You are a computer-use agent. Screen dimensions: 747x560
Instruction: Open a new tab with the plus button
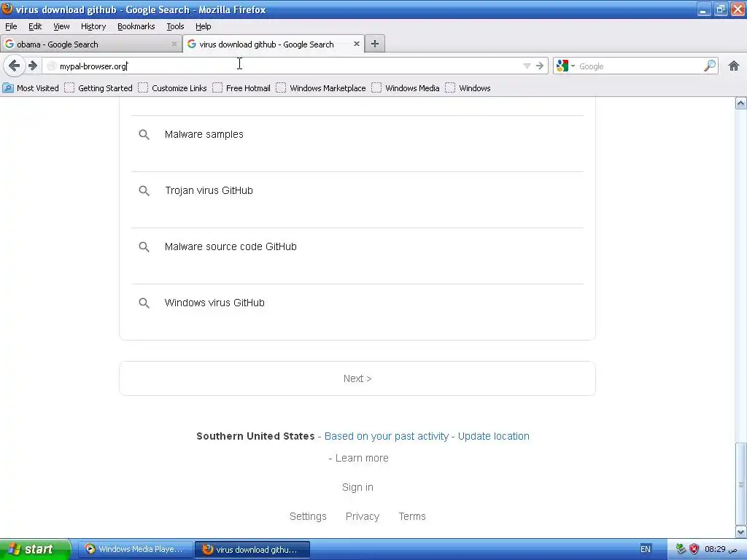(x=375, y=44)
